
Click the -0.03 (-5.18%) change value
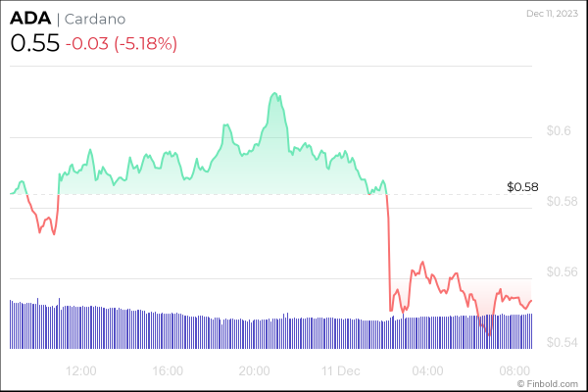coord(122,44)
